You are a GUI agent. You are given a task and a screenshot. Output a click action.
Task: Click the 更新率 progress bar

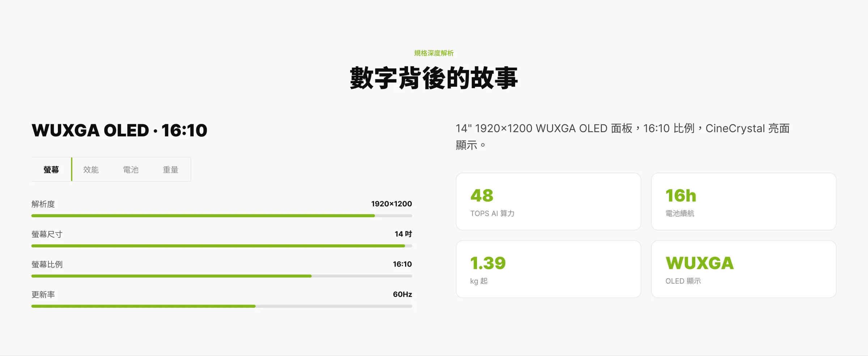click(222, 306)
